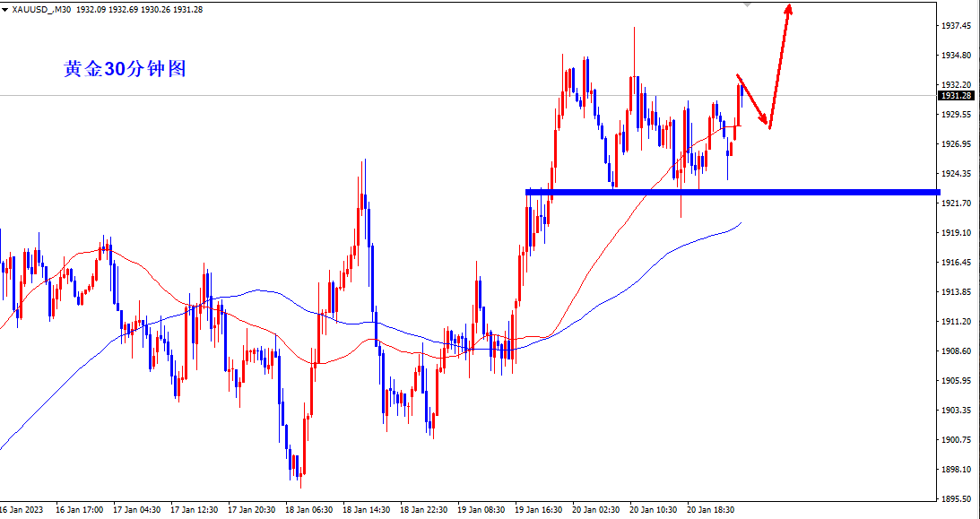Screen dimensions: 980x519
Task: Click the 17 Jan 20:30 time label
Action: pos(252,510)
